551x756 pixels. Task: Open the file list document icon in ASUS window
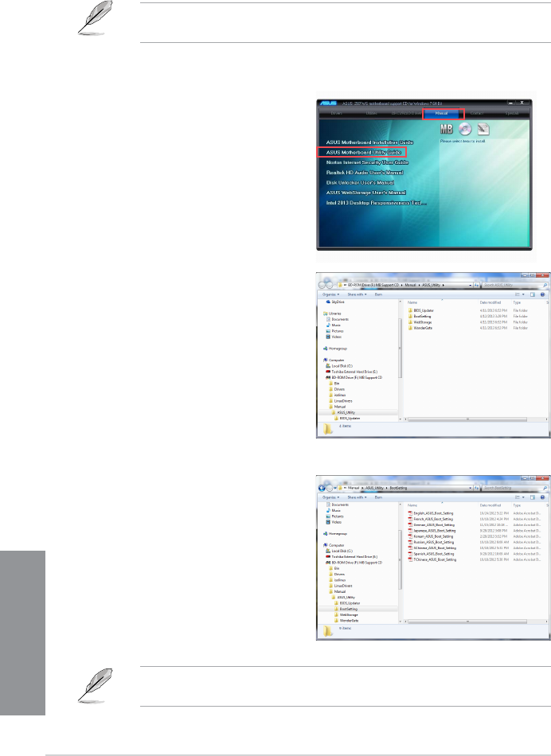[483, 129]
